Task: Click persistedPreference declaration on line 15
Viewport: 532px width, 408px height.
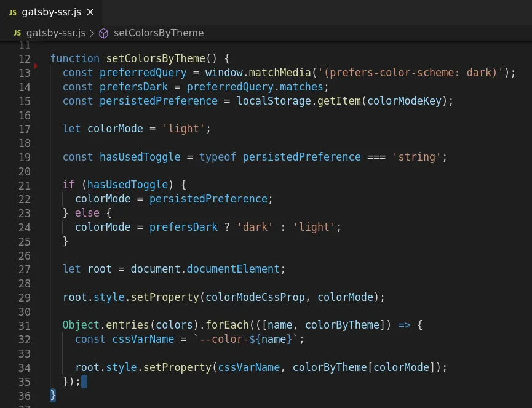Action: [159, 101]
